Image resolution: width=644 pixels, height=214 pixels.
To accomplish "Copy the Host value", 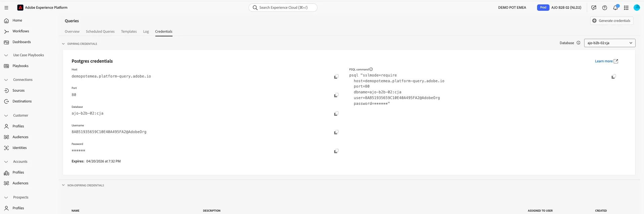I will [336, 77].
